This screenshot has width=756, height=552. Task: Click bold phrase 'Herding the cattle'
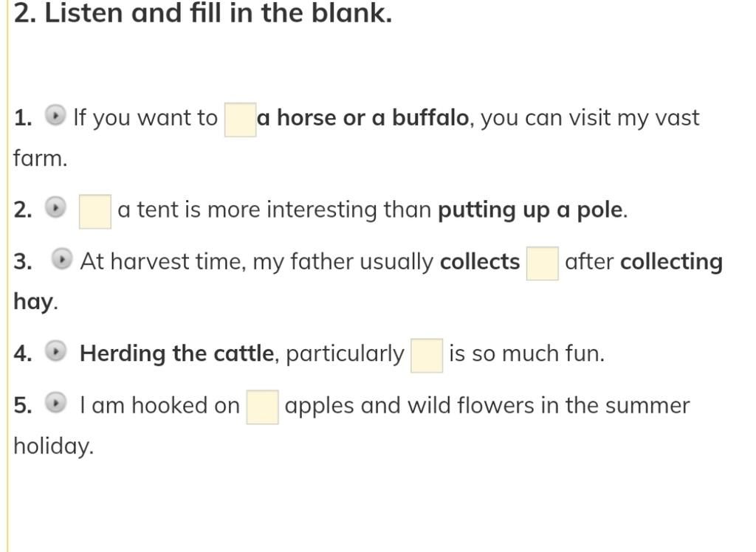(177, 353)
